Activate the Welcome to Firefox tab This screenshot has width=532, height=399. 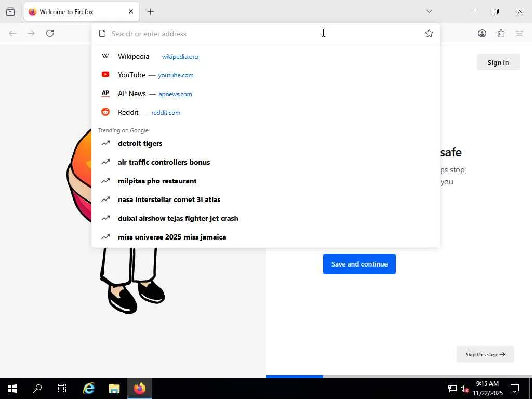pos(82,11)
